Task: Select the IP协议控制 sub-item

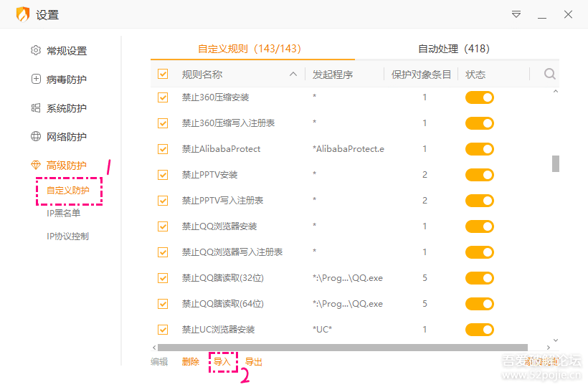Action: (x=67, y=236)
